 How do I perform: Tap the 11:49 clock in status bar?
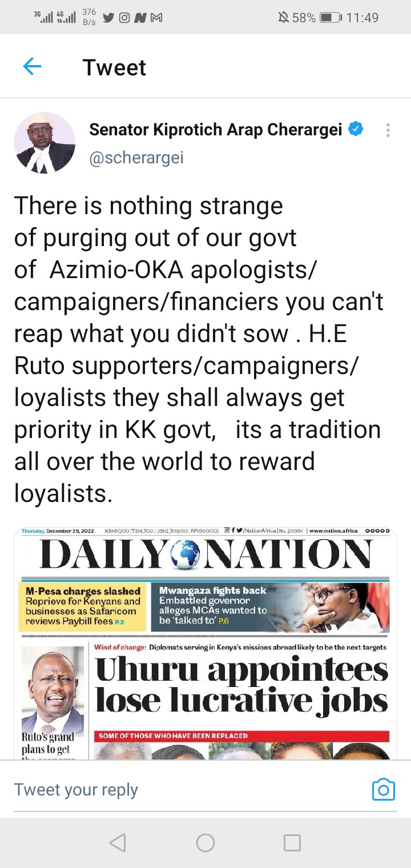click(x=362, y=18)
